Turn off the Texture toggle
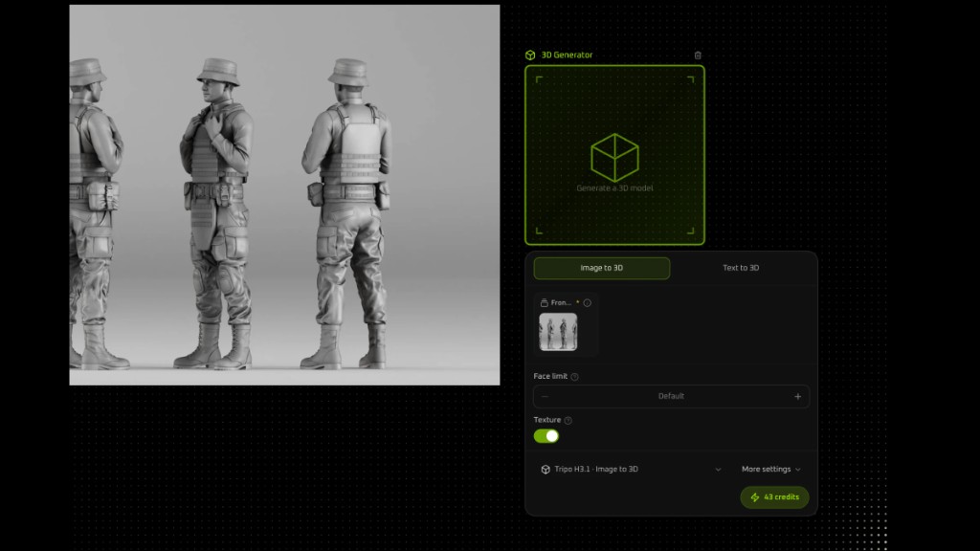Viewport: 980px width, 551px height. point(546,436)
